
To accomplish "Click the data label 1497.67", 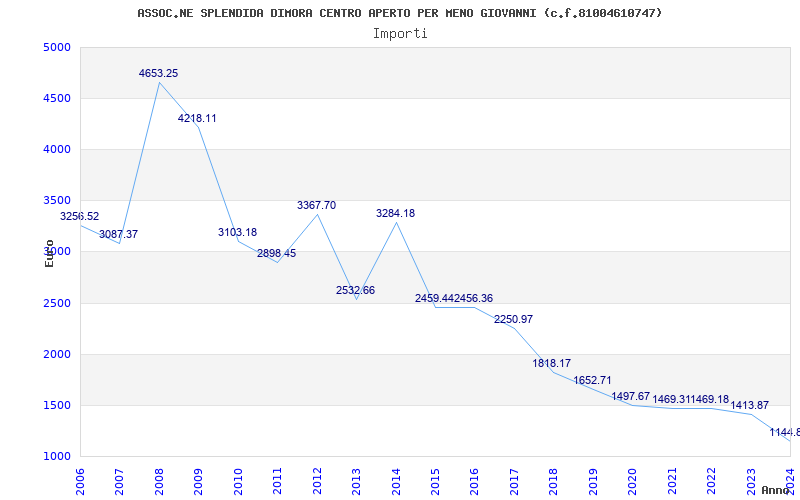I will tap(631, 397).
